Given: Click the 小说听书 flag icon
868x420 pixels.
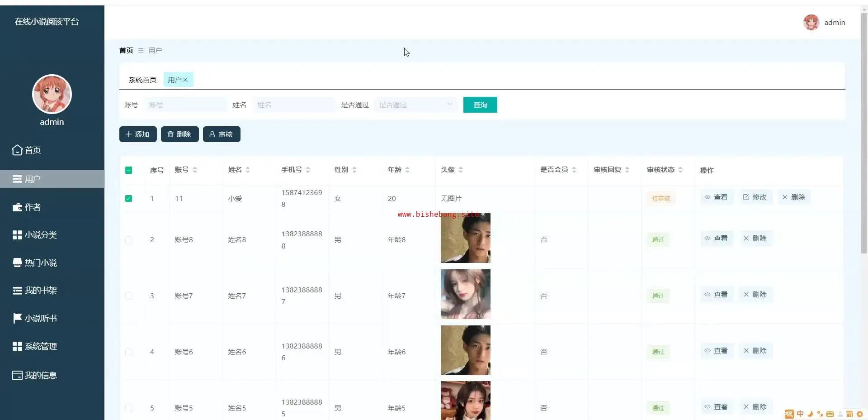Looking at the screenshot, I should pos(17,319).
